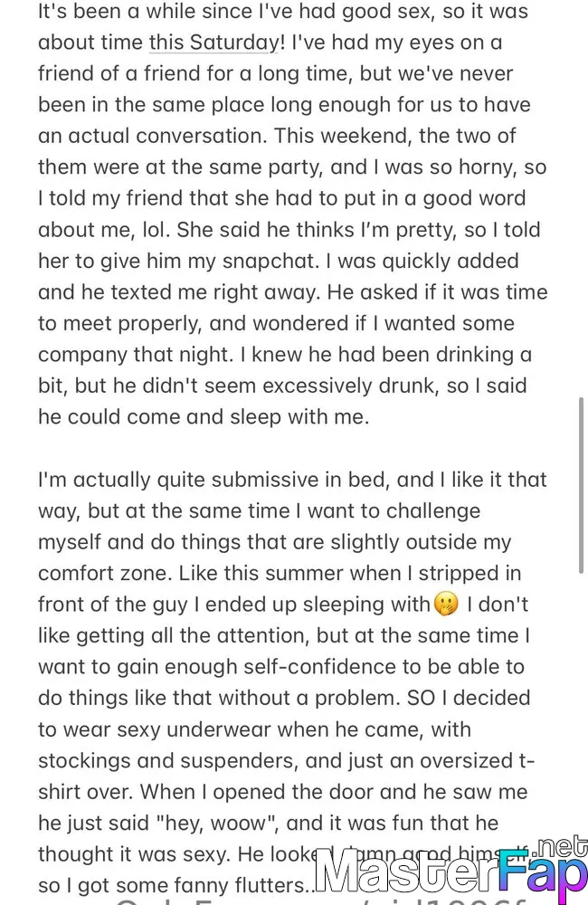Click the phrase "this summer"
Viewport: 588px width, 905px height.
(283, 573)
